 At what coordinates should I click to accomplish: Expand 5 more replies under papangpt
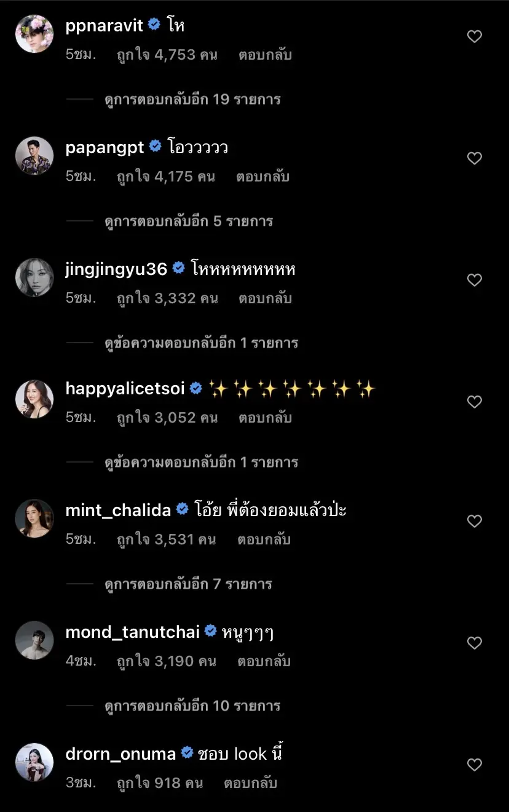(x=188, y=221)
